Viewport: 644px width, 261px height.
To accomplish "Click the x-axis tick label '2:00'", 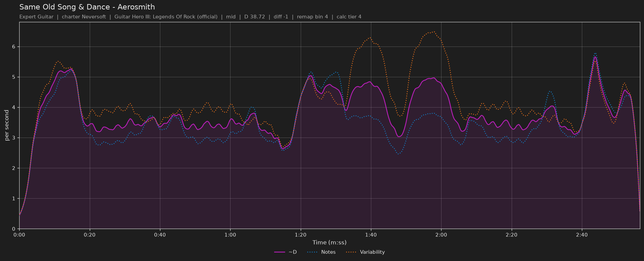I will tap(441, 235).
